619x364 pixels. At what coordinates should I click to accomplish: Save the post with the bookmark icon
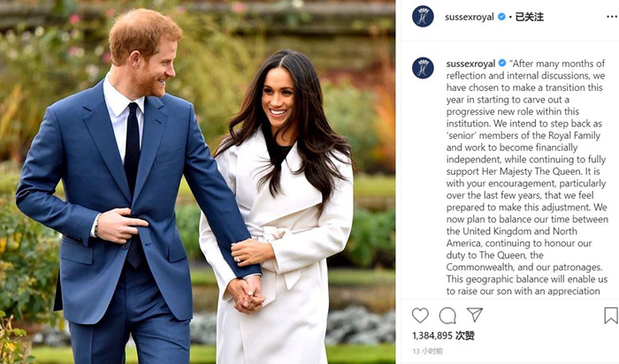611,315
